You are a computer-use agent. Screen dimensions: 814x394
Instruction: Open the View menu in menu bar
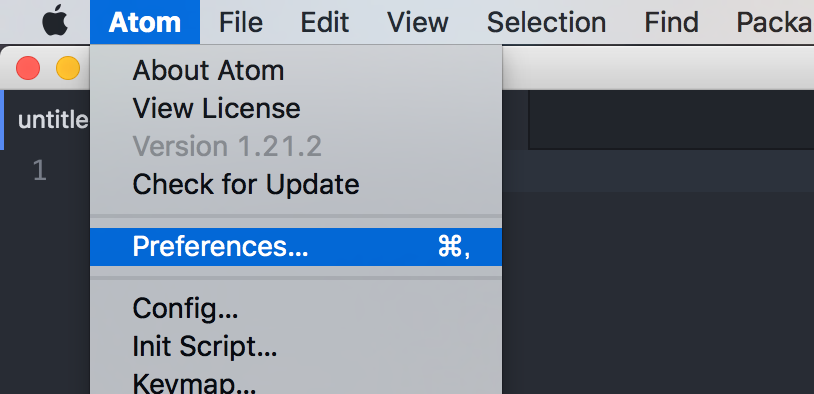418,22
